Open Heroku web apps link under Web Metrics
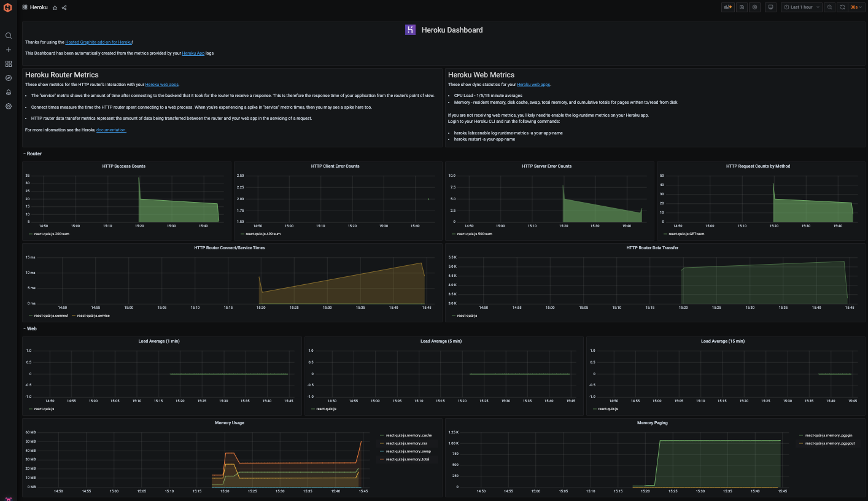This screenshot has width=868, height=501. [534, 85]
